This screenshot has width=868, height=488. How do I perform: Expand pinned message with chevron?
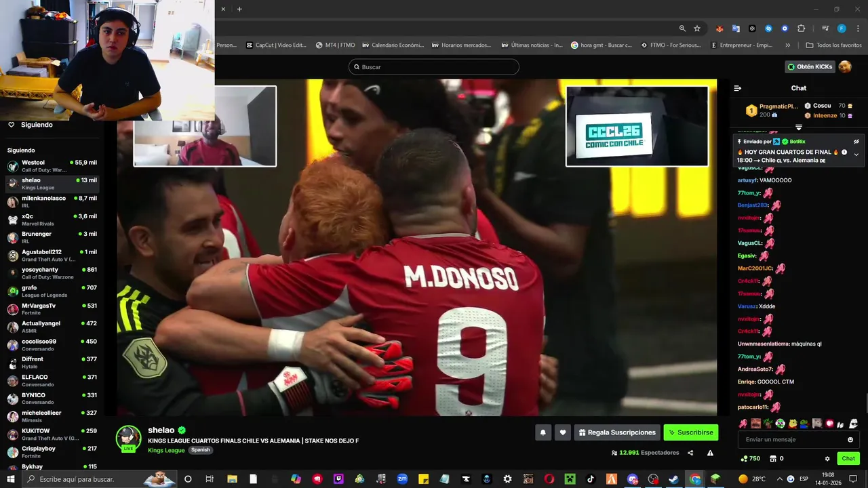pyautogui.click(x=856, y=155)
